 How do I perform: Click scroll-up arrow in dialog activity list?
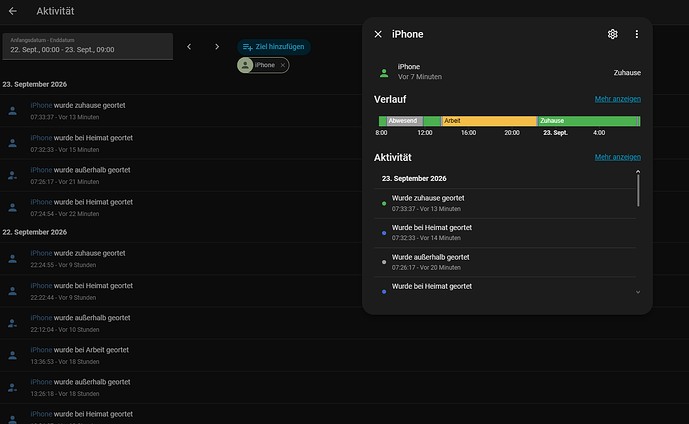[638, 172]
